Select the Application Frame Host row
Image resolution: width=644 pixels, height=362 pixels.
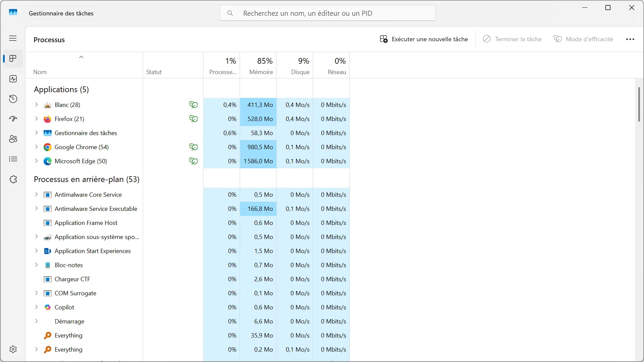[187, 223]
